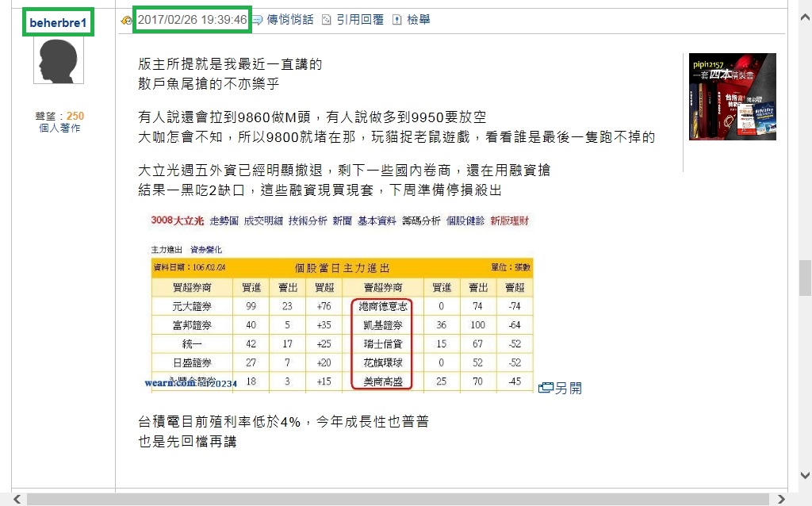The image size is (812, 506).
Task: Quote this post with 引用回覆
Action: coord(360,20)
